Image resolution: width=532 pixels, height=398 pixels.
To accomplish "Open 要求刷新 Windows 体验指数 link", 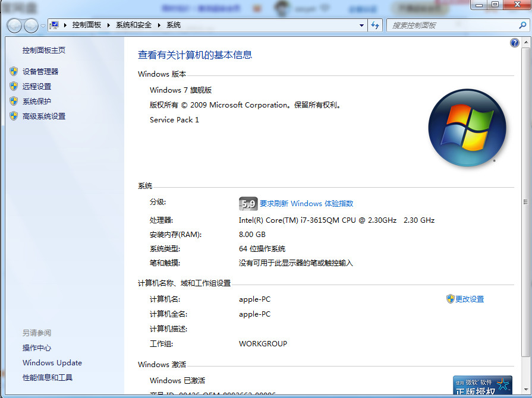I will pyautogui.click(x=306, y=203).
